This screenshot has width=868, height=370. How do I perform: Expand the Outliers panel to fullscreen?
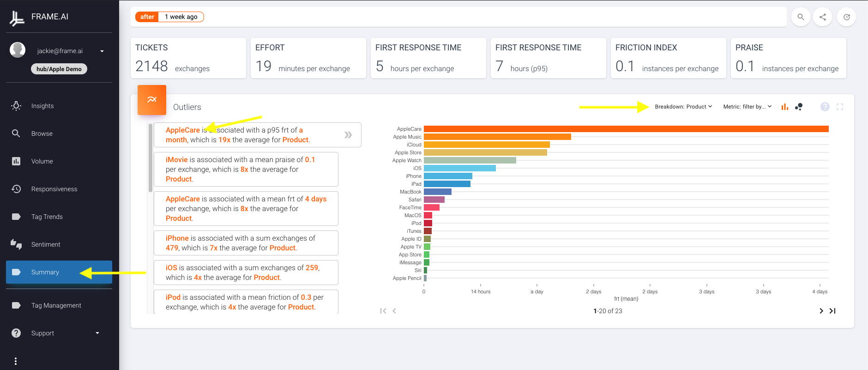pos(840,107)
